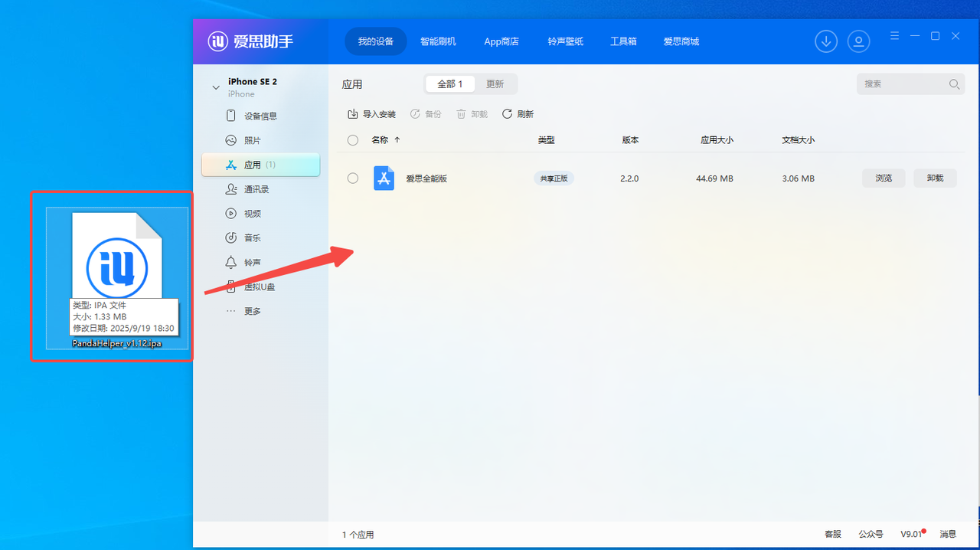Click the 爱思全能版 app icon
Screen dimensions: 980x550
point(384,178)
